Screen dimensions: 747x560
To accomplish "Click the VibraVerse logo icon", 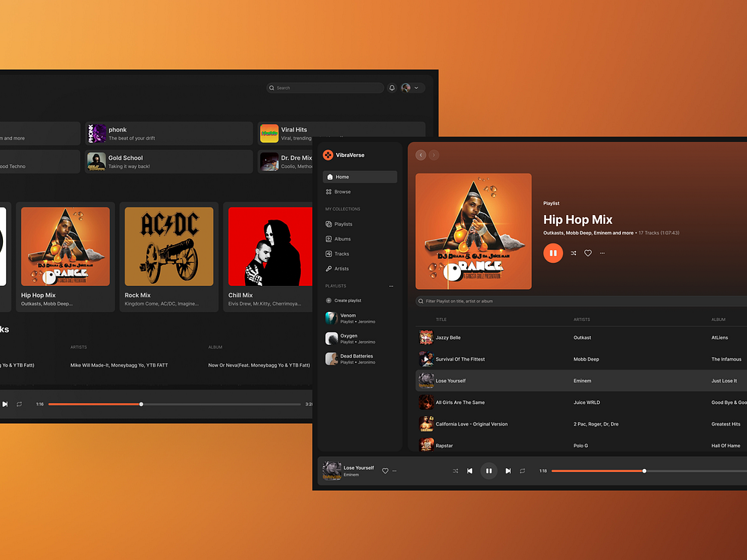I will pos(328,155).
